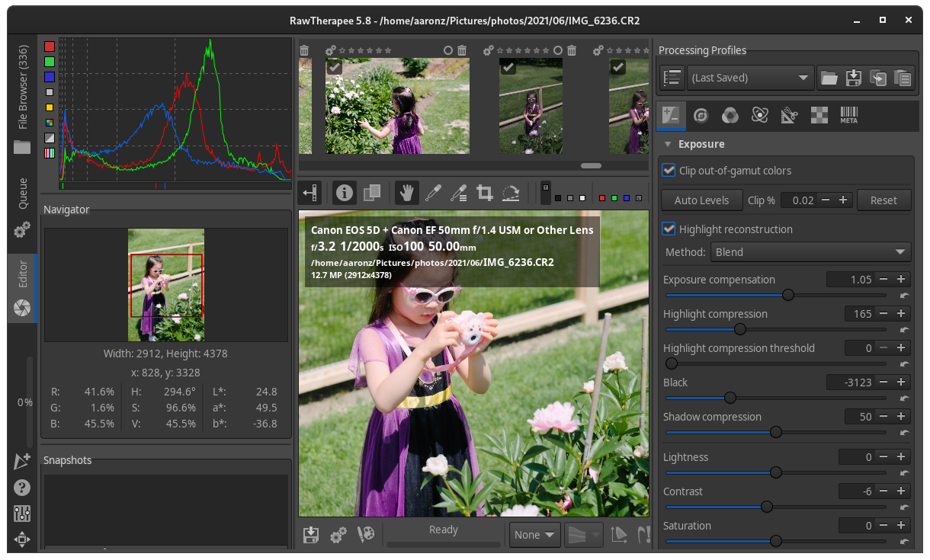Toggle red histogram channel
The image size is (930, 560).
tap(50, 46)
